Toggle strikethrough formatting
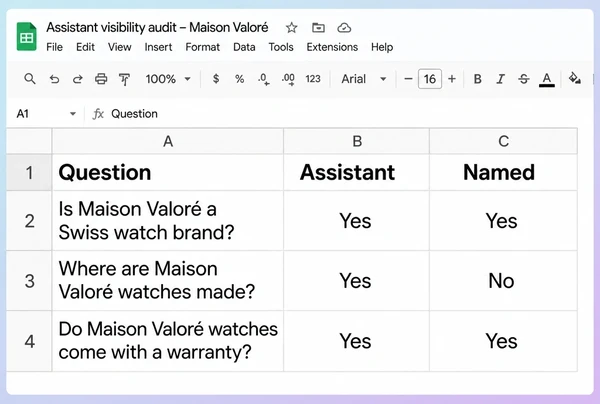This screenshot has width=600, height=404. click(523, 79)
